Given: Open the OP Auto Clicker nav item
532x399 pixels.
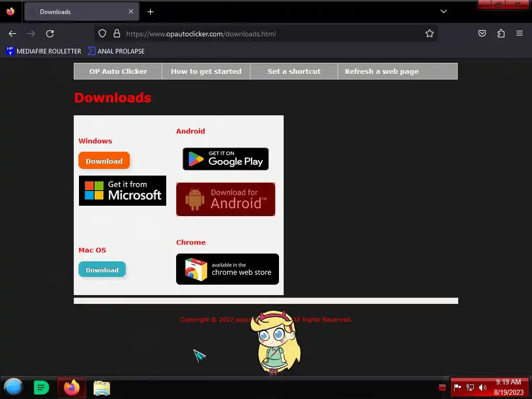Looking at the screenshot, I should click(x=118, y=71).
